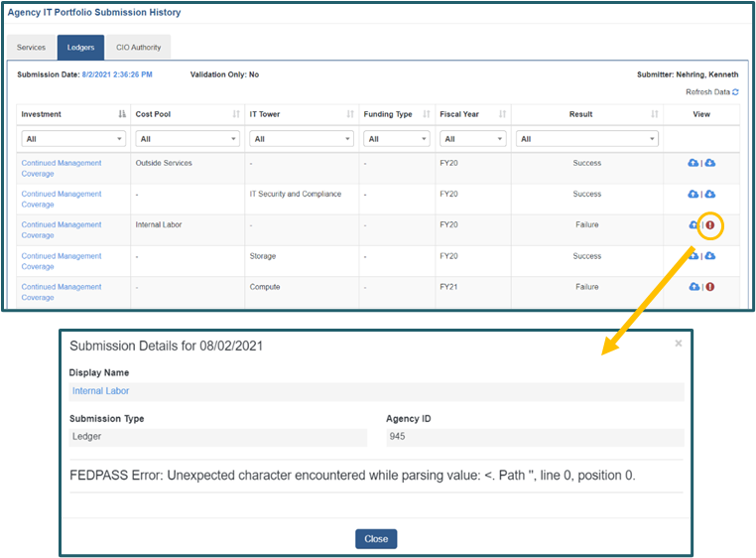Click download cloud icon in Outside Services row
The image size is (756, 558).
[710, 163]
